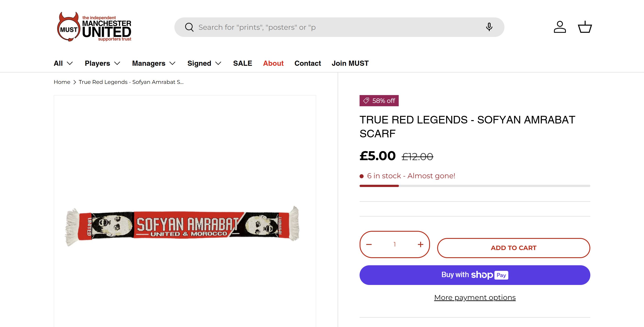This screenshot has width=644, height=327.
Task: Open the shopping basket icon
Action: (x=585, y=27)
